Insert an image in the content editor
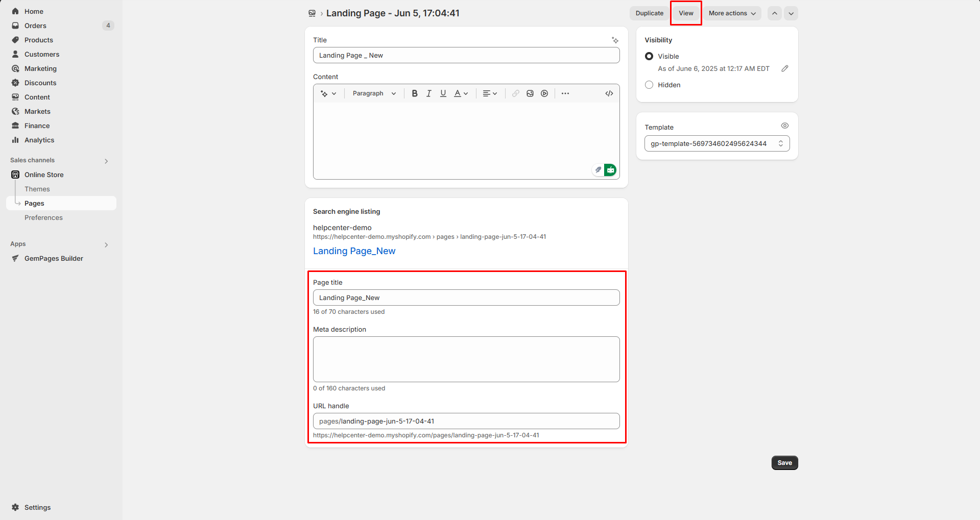Screen dimensions: 980x520 pos(530,93)
